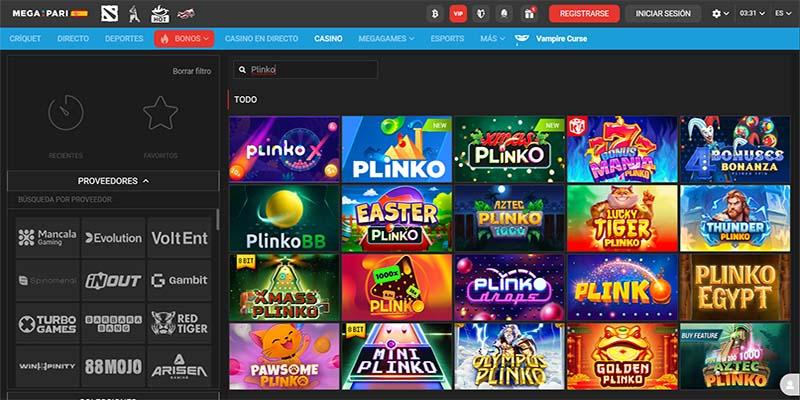Viewport: 800px width, 400px height.
Task: Filter by 88Mojo provider
Action: 113,366
